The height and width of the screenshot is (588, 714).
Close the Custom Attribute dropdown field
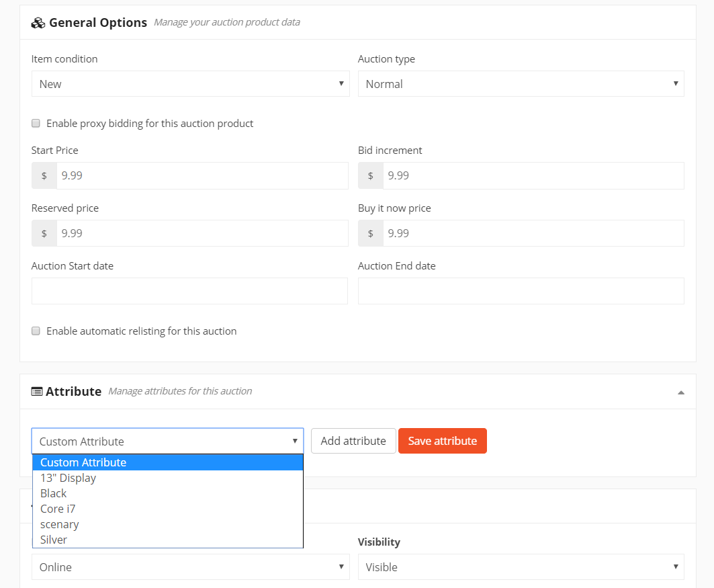coord(167,441)
